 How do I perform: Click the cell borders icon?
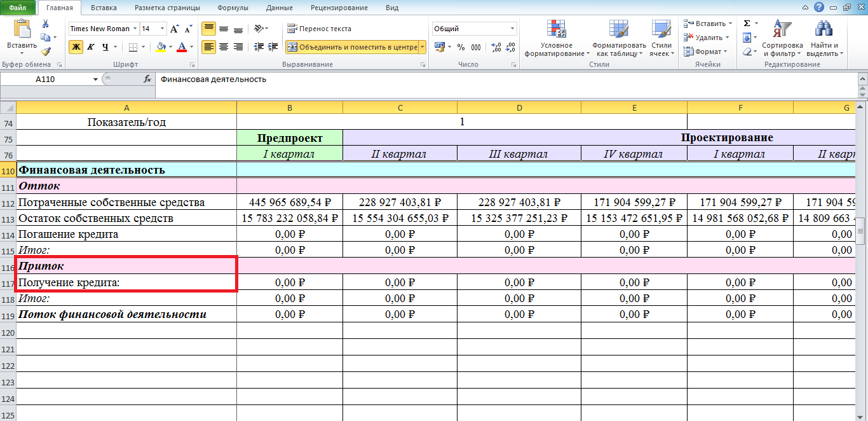[x=133, y=47]
